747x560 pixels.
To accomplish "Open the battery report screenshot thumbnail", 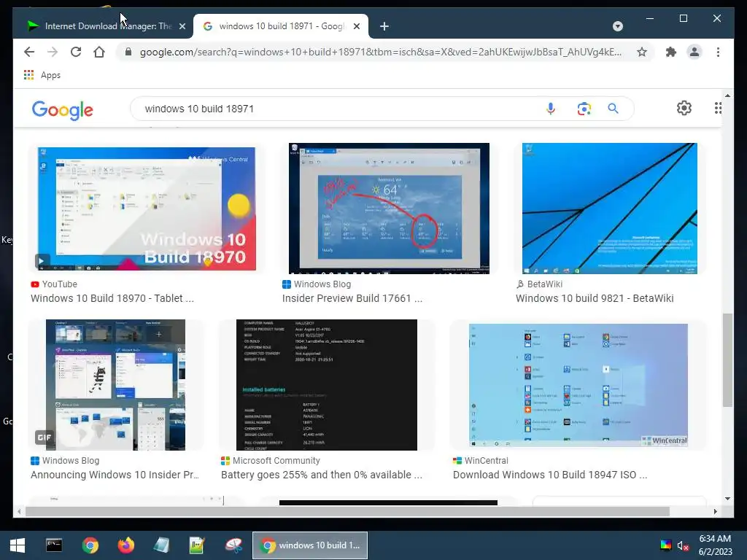I will pyautogui.click(x=326, y=385).
